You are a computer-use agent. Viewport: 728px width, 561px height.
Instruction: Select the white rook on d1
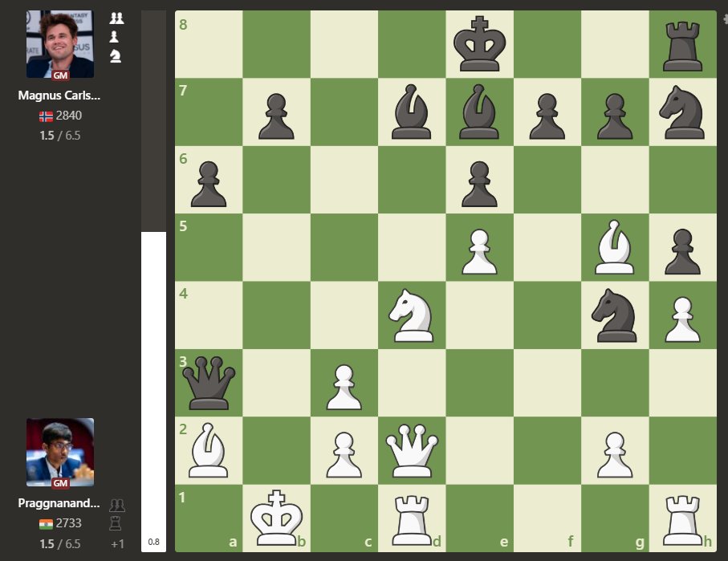[412, 520]
